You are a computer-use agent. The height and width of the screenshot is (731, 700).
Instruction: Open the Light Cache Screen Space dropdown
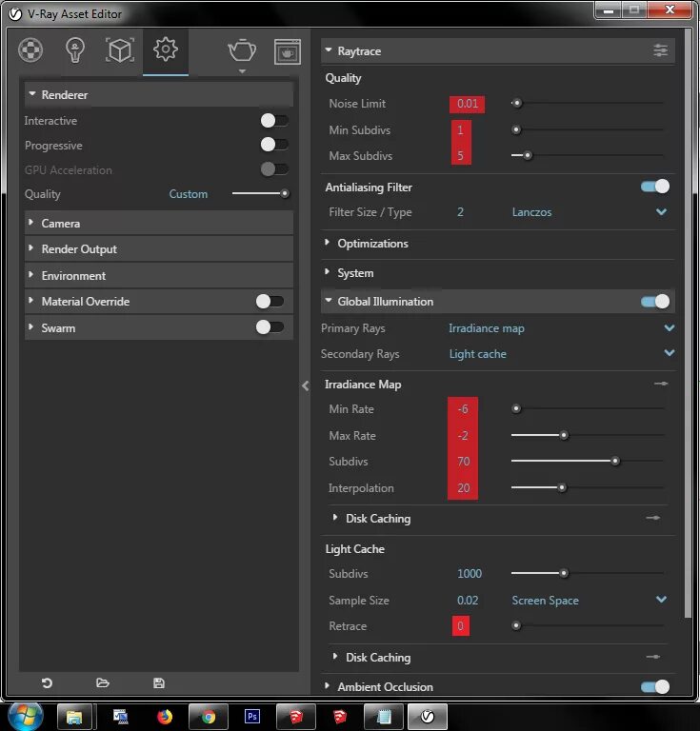point(589,601)
